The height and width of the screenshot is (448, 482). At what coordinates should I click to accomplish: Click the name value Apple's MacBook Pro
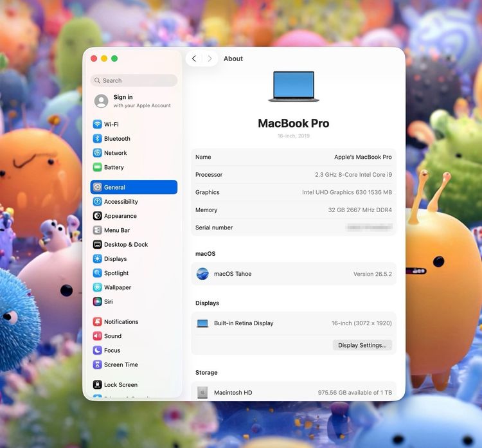point(363,157)
